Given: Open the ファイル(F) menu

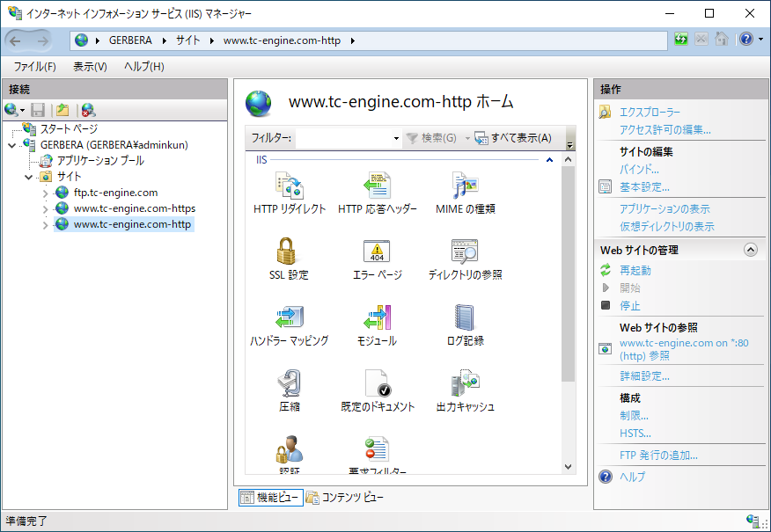Looking at the screenshot, I should pyautogui.click(x=34, y=67).
